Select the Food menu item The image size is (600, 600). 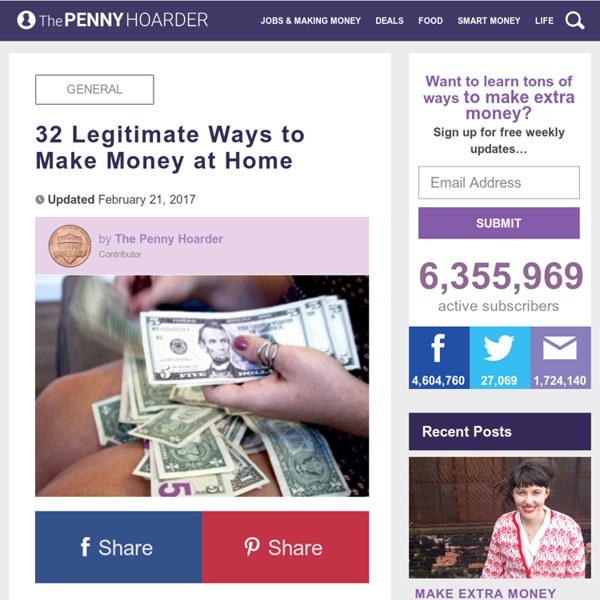[x=430, y=21]
